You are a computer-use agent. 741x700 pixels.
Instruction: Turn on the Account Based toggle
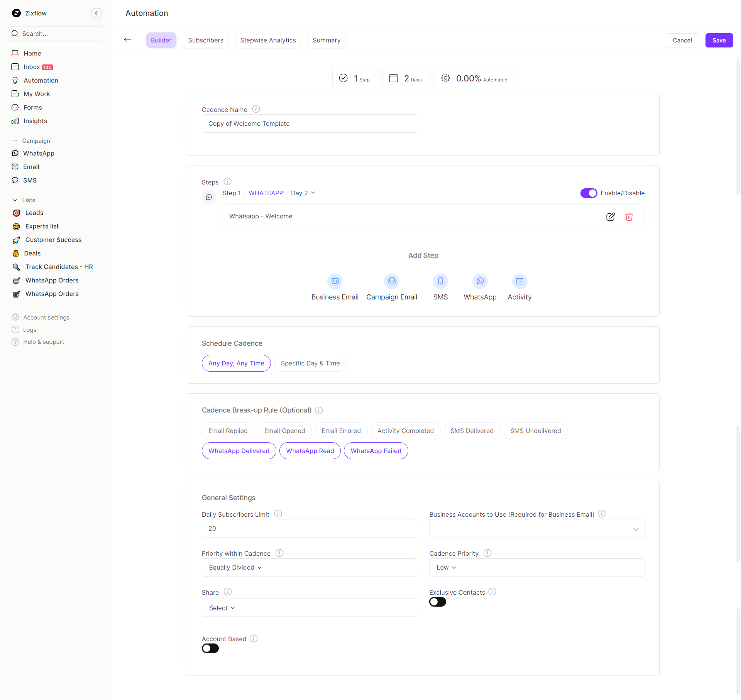point(210,649)
